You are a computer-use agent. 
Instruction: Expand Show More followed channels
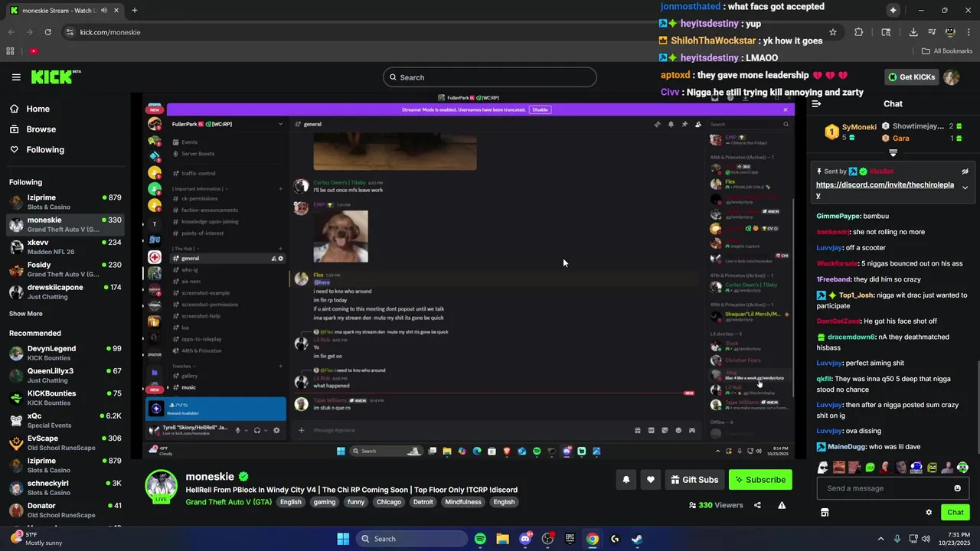(x=26, y=314)
